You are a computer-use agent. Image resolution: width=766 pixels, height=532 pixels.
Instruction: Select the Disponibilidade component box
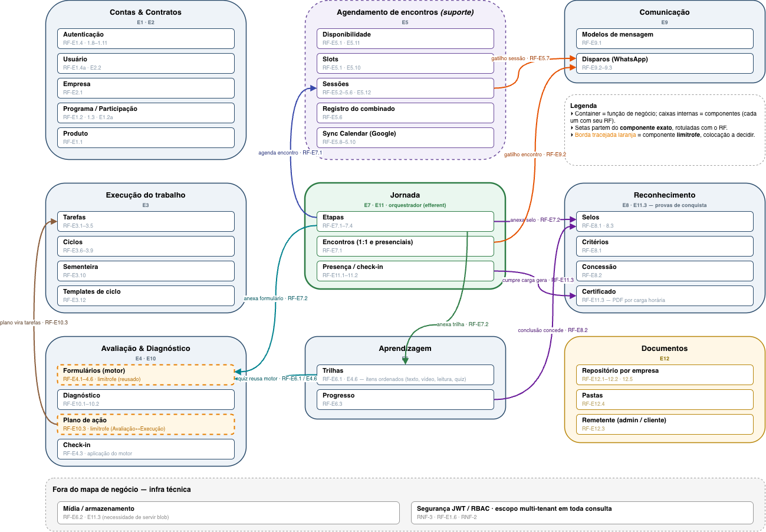(405, 38)
